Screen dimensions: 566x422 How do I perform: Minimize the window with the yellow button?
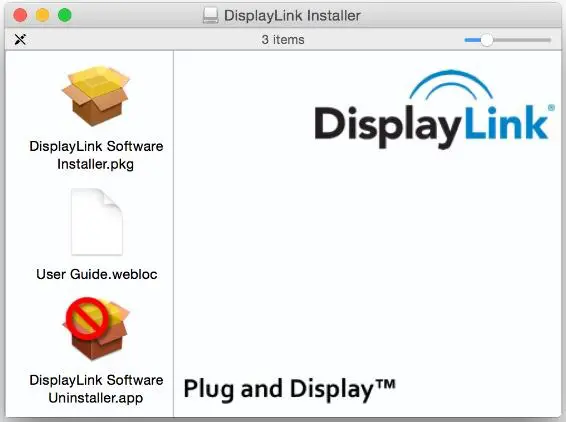(43, 15)
